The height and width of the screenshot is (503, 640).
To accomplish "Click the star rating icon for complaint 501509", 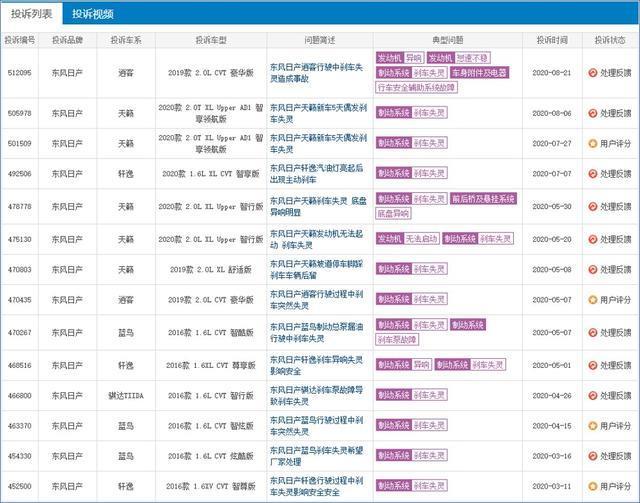I will pyautogui.click(x=593, y=143).
